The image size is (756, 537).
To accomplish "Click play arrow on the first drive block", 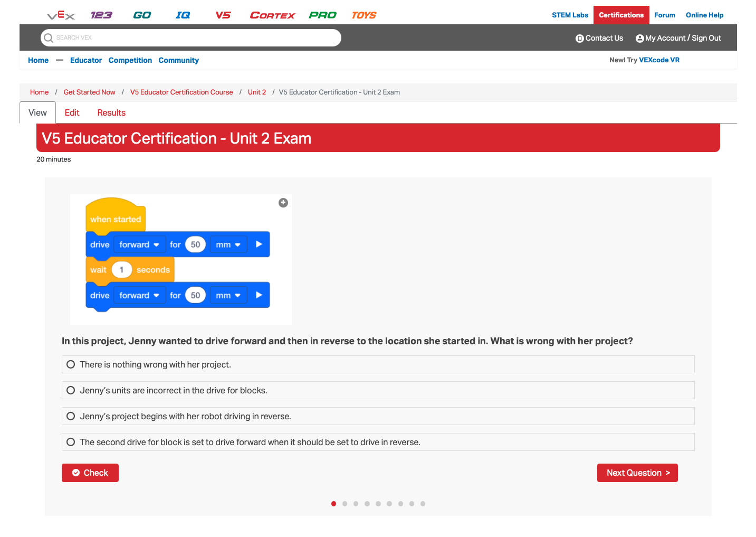I will pos(259,244).
